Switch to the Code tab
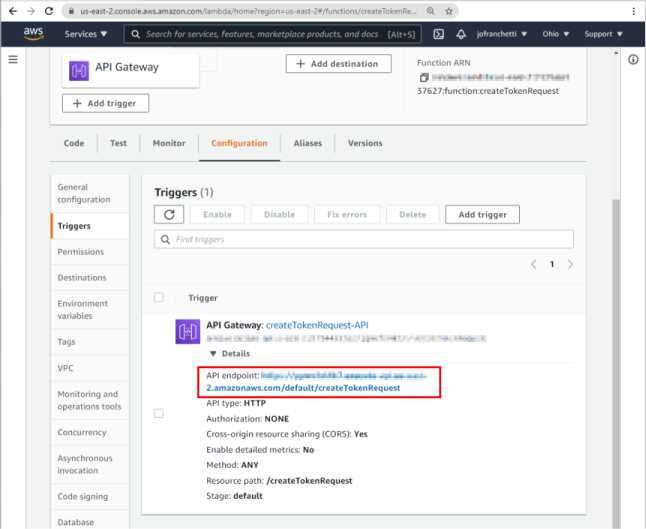Viewport: 646px width, 529px height. pyautogui.click(x=74, y=143)
